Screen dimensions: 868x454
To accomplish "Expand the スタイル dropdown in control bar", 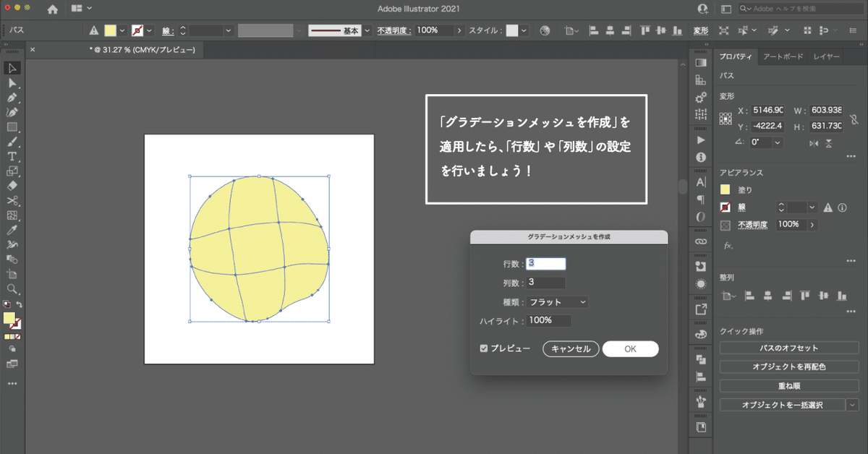I will 524,30.
